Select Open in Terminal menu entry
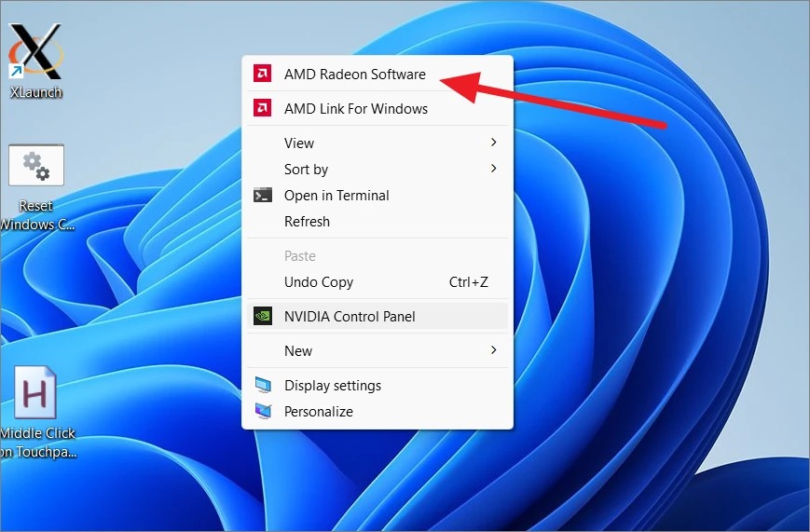The width and height of the screenshot is (810, 532). coord(378,196)
